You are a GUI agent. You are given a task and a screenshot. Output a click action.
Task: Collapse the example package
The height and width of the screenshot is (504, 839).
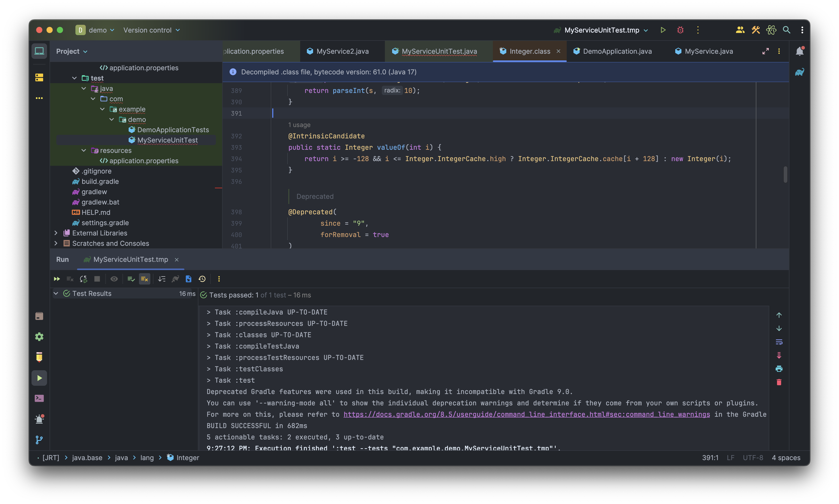tap(102, 109)
